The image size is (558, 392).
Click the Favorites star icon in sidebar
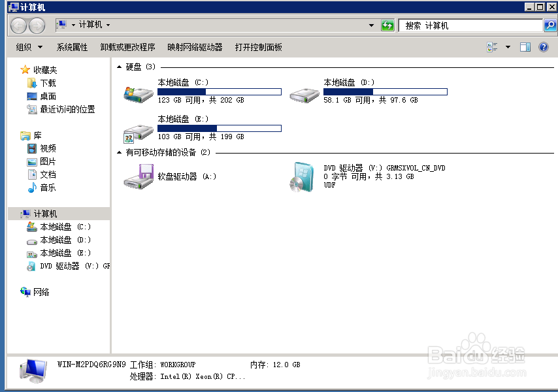tap(25, 69)
